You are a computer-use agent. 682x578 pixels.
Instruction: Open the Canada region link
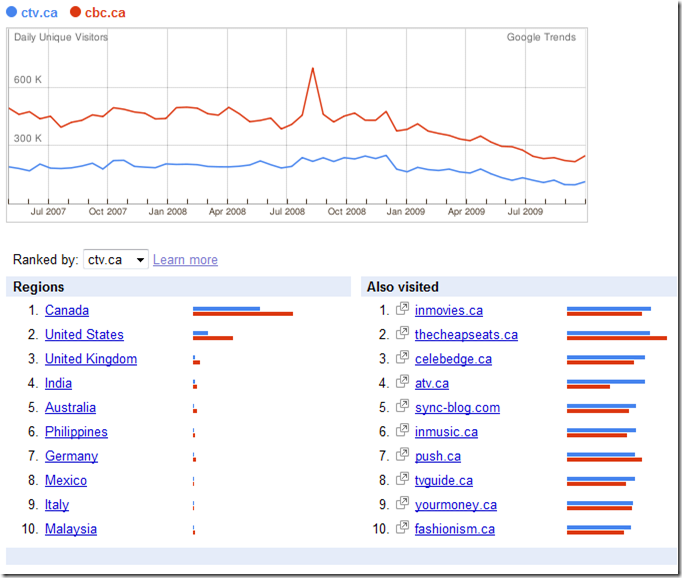[67, 311]
